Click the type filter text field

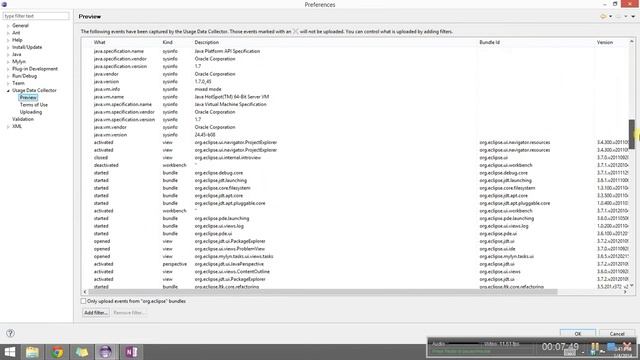[x=36, y=16]
